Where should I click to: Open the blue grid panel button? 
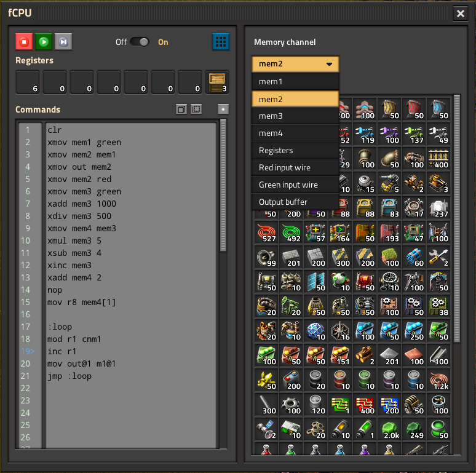coord(221,42)
